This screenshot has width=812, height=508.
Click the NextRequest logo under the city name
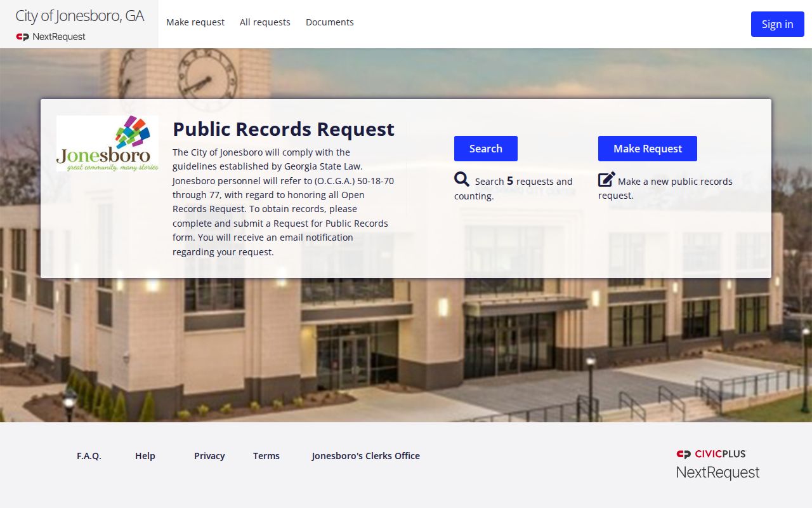tap(51, 37)
